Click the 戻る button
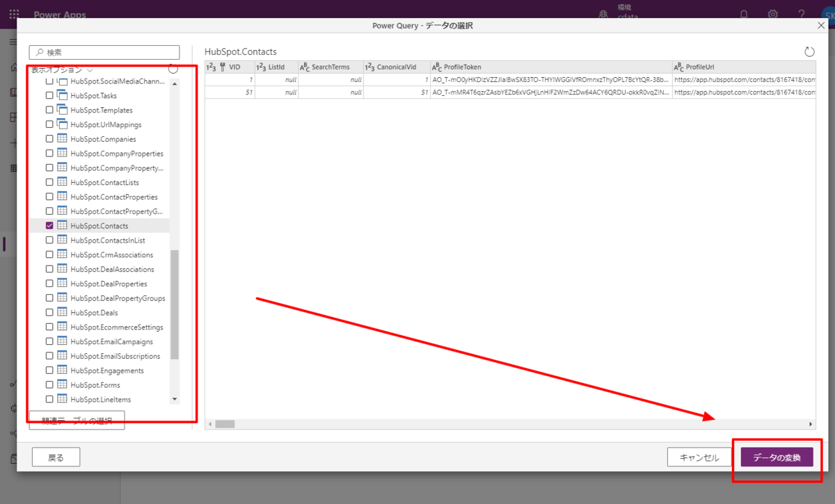 (x=56, y=457)
